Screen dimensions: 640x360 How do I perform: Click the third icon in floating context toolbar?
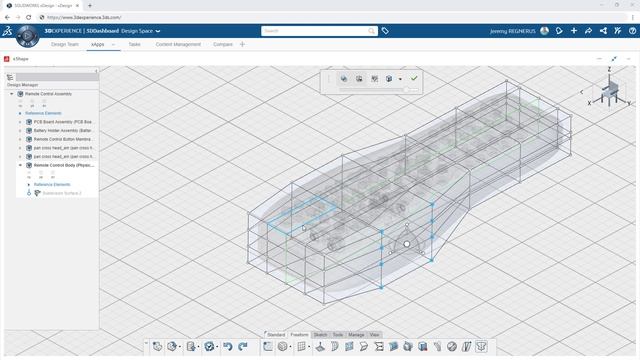coord(374,79)
